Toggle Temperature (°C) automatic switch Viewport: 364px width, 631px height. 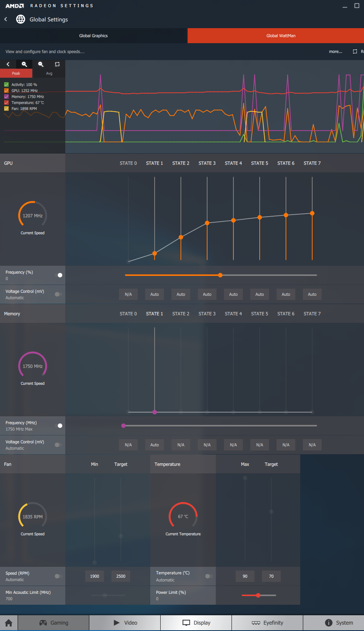pos(209,576)
